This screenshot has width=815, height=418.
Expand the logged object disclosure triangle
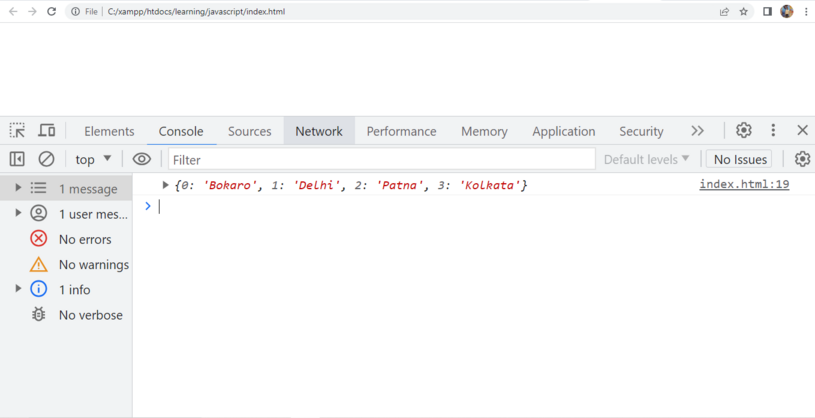165,185
